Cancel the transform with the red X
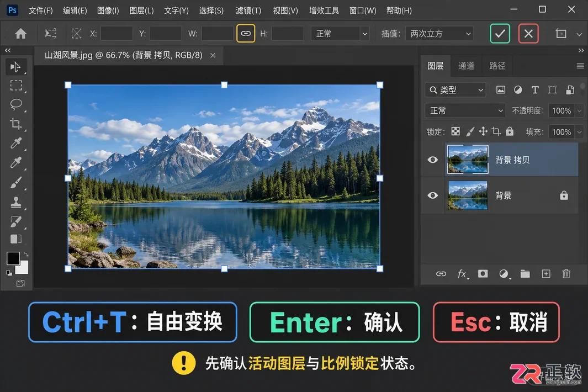 [528, 33]
